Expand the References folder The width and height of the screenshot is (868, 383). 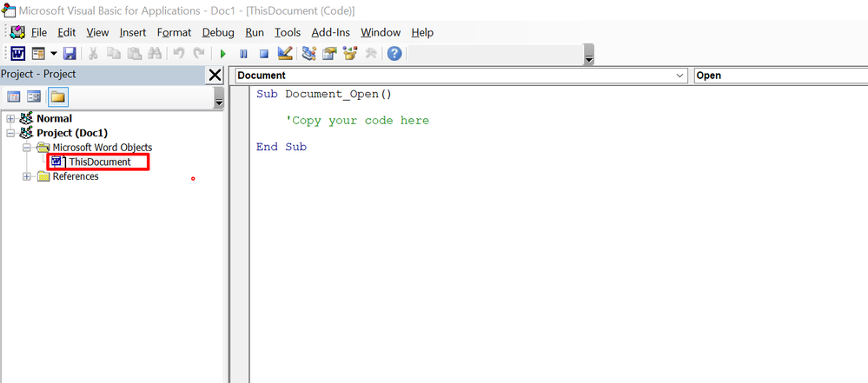click(x=27, y=176)
